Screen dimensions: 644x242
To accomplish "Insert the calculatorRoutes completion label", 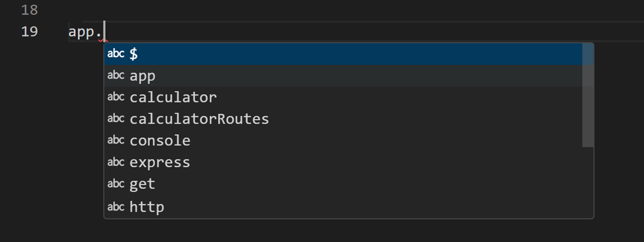I will coord(199,119).
